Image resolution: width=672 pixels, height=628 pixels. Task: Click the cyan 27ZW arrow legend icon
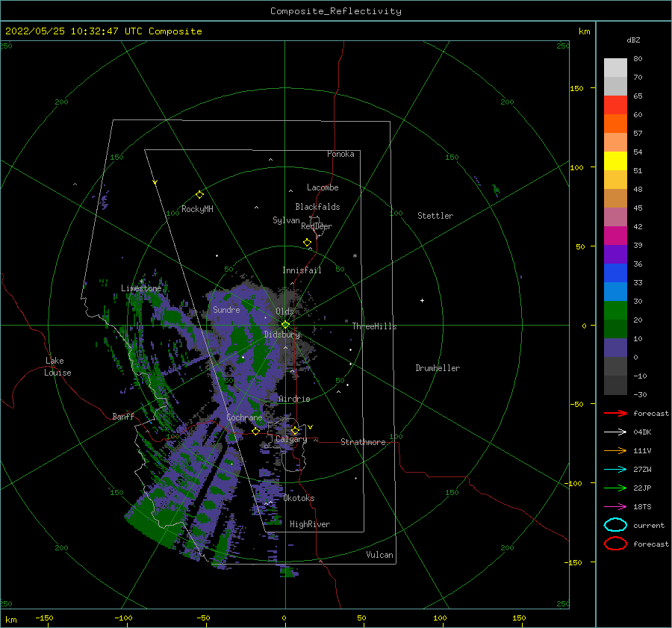coord(615,470)
